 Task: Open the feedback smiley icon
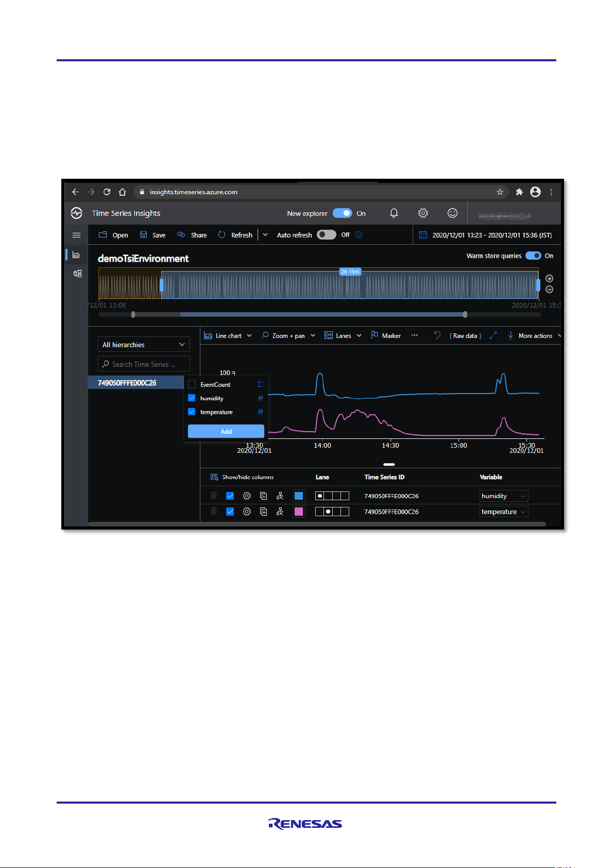tap(452, 213)
